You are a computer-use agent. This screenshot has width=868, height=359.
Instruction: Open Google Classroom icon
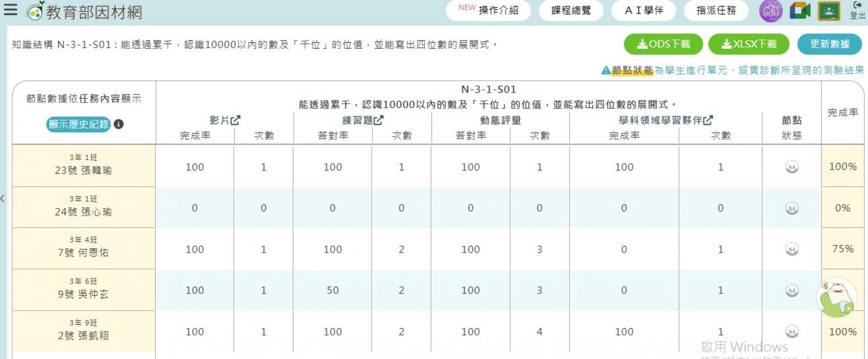pos(828,11)
